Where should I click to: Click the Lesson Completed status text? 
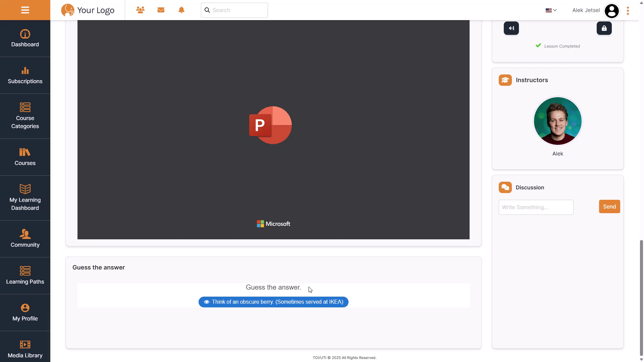pos(562,46)
